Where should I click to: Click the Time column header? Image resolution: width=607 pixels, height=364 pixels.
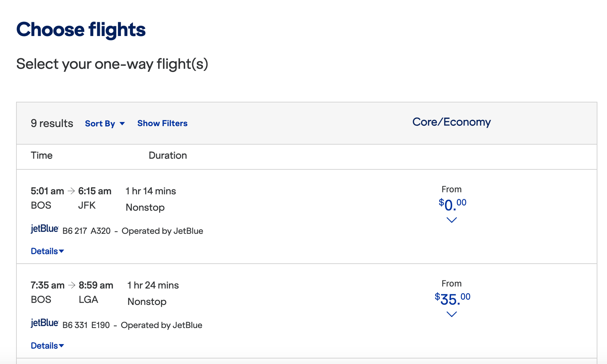(41, 155)
